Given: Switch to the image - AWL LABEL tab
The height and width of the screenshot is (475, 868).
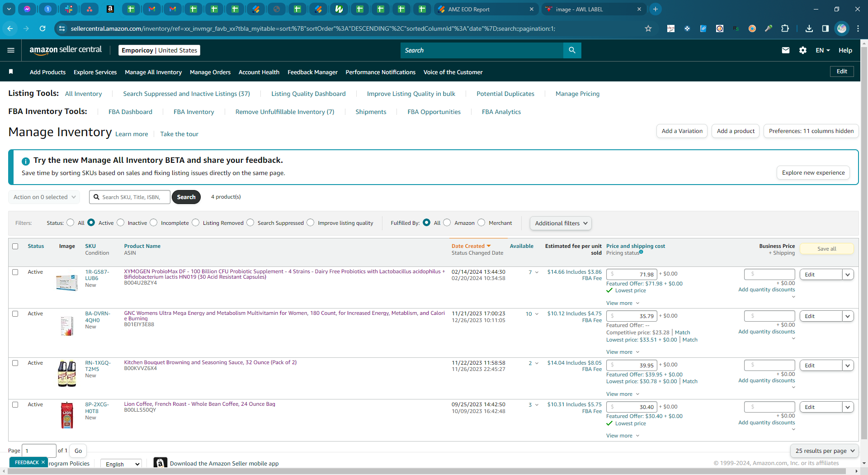Looking at the screenshot, I should [x=593, y=9].
